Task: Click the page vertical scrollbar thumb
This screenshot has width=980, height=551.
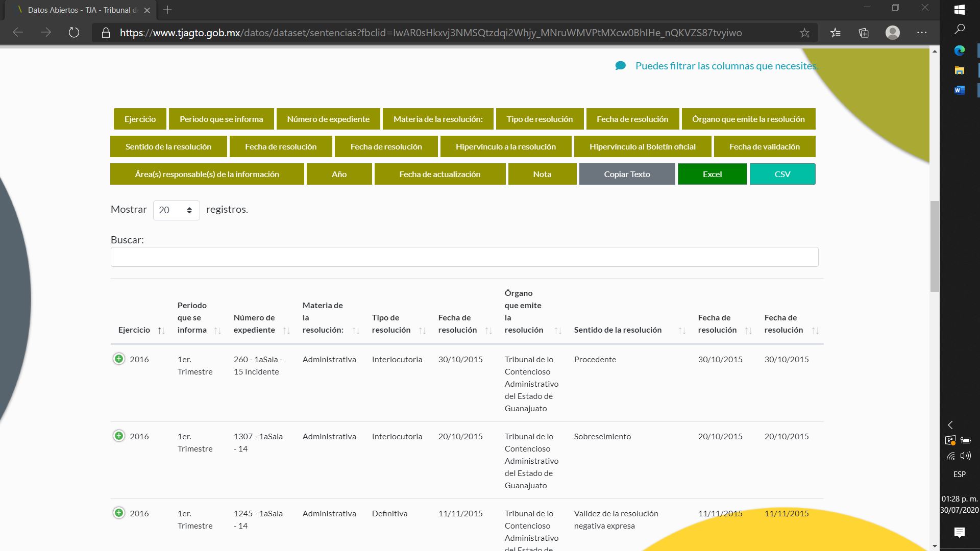Action: [x=935, y=246]
